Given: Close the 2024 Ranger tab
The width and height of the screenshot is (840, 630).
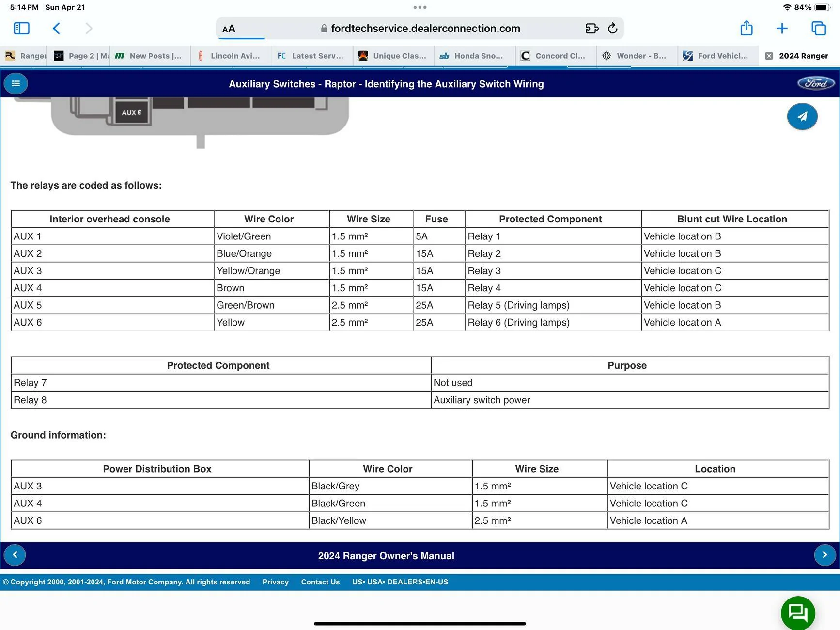Looking at the screenshot, I should [769, 56].
